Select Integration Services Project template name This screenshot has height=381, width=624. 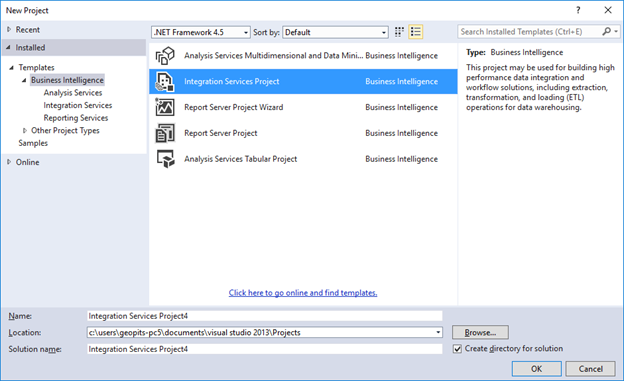(x=232, y=82)
